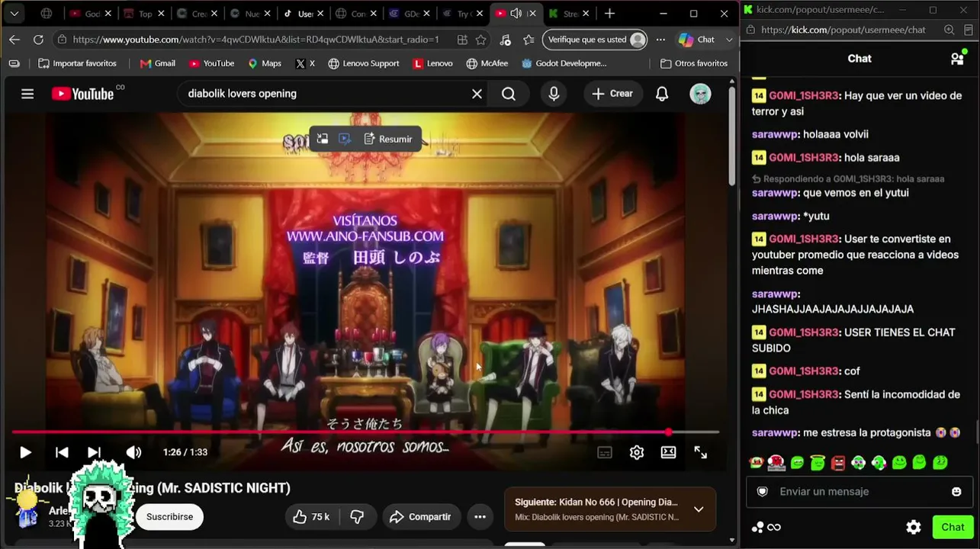Open player settings gear
Image resolution: width=980 pixels, height=549 pixels.
pos(637,452)
